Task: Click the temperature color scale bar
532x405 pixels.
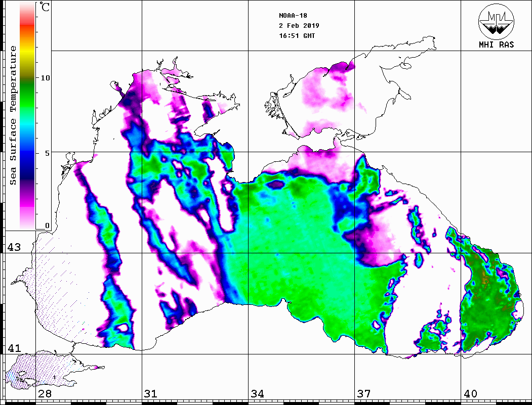Action: 27,116
